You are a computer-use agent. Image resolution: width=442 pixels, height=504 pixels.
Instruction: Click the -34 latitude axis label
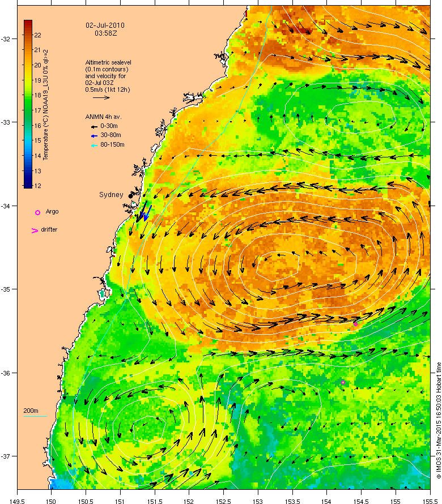[6, 206]
